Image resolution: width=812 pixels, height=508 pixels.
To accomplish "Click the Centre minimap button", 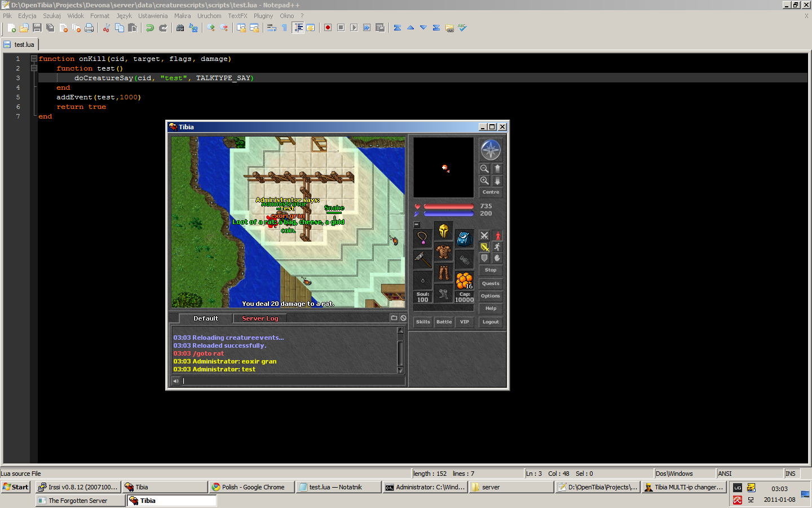I will [x=491, y=192].
